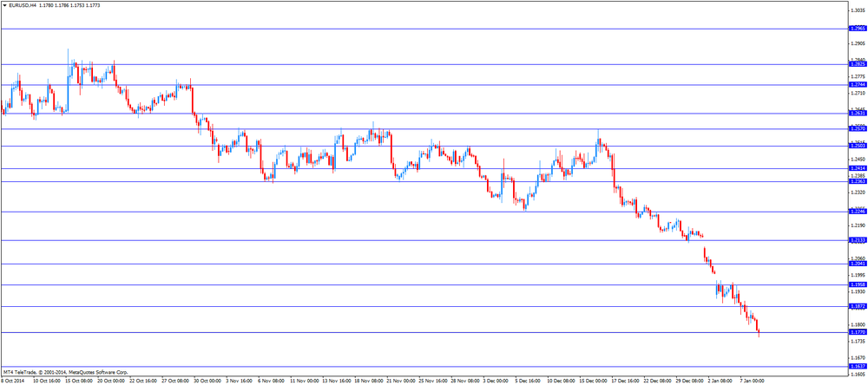
Task: Click the 1.1930 price axis label
Action: [858, 291]
